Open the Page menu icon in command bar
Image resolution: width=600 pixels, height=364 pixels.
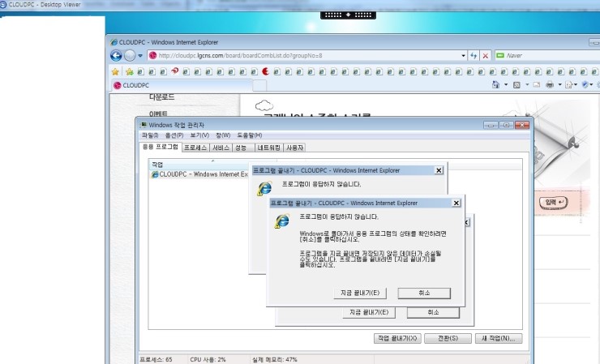(x=571, y=84)
